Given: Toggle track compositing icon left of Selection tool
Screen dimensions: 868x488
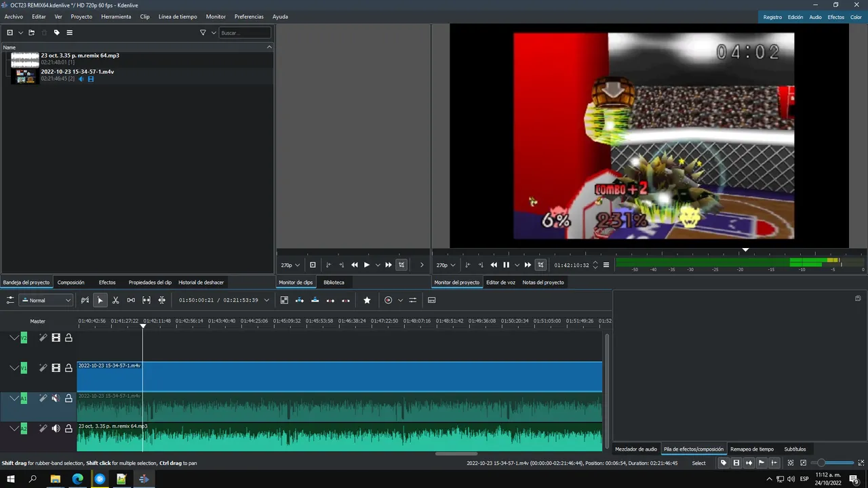Looking at the screenshot, I should 85,300.
